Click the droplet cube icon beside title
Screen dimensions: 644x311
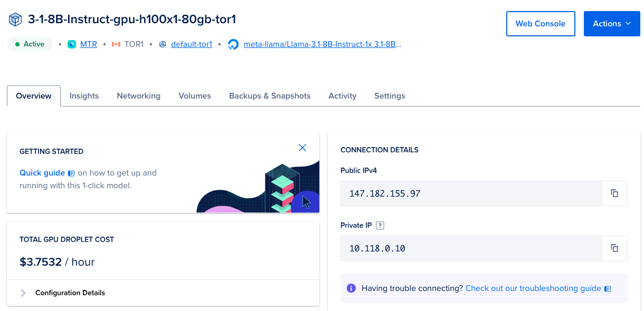[x=15, y=20]
